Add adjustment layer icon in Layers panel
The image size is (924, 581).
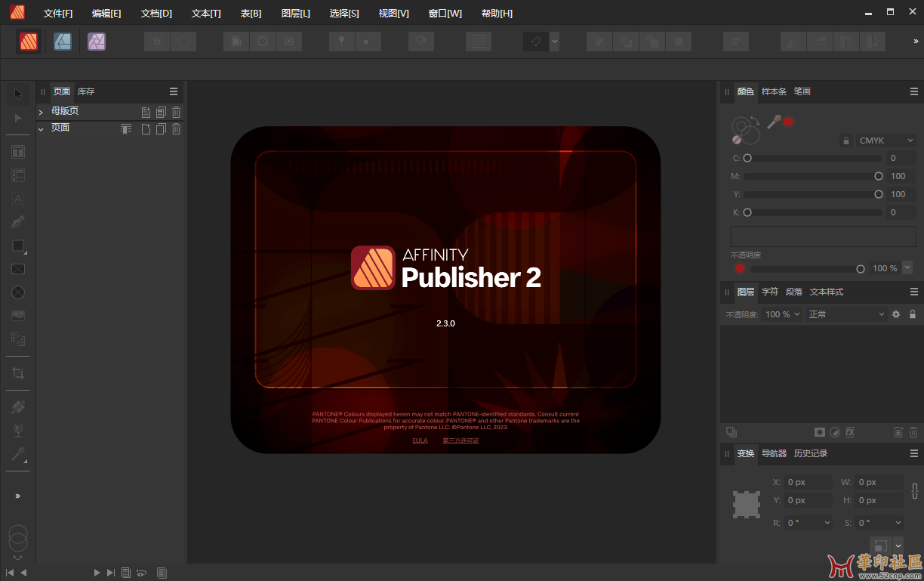pyautogui.click(x=835, y=432)
